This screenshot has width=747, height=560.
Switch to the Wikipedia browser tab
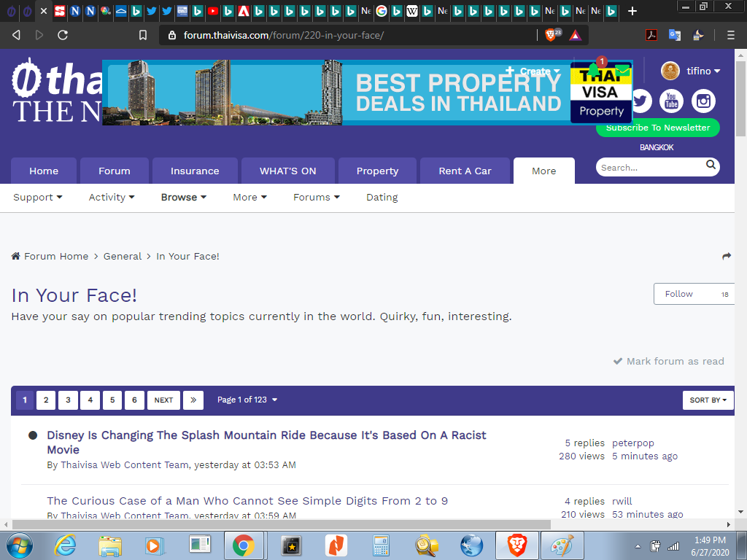(412, 11)
